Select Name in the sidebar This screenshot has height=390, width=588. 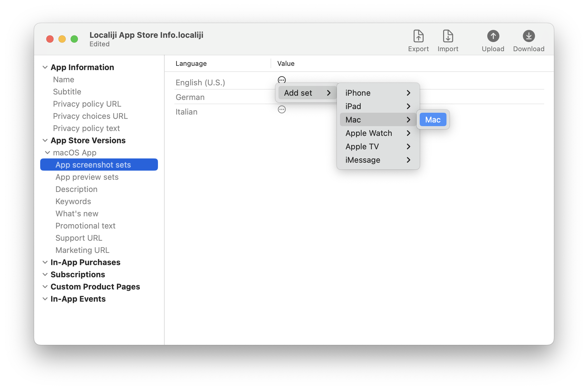point(64,80)
